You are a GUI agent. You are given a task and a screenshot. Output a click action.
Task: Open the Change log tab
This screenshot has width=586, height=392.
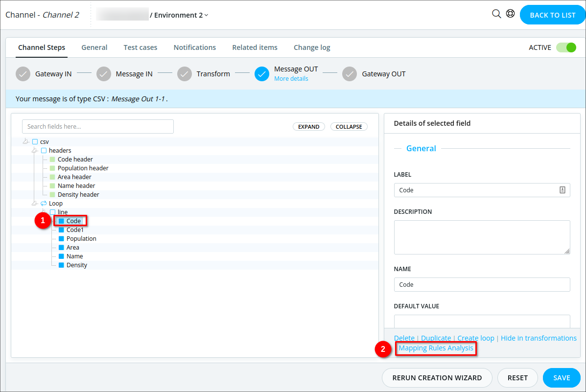[312, 47]
